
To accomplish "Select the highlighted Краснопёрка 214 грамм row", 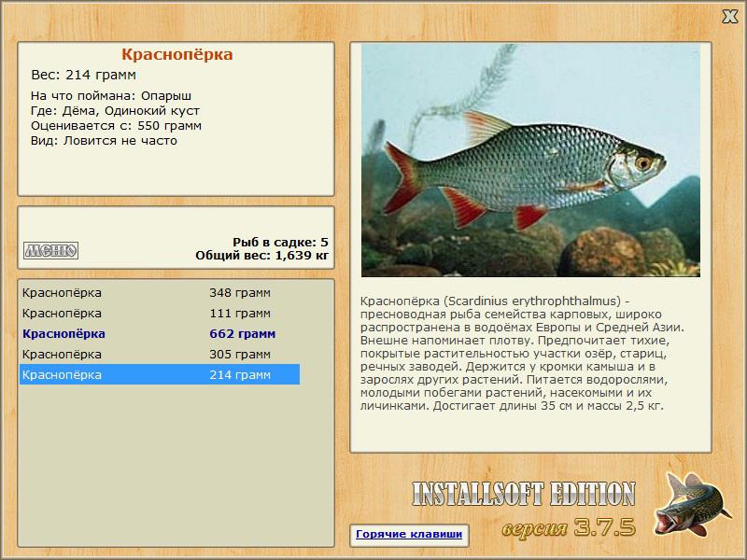I will (x=160, y=374).
